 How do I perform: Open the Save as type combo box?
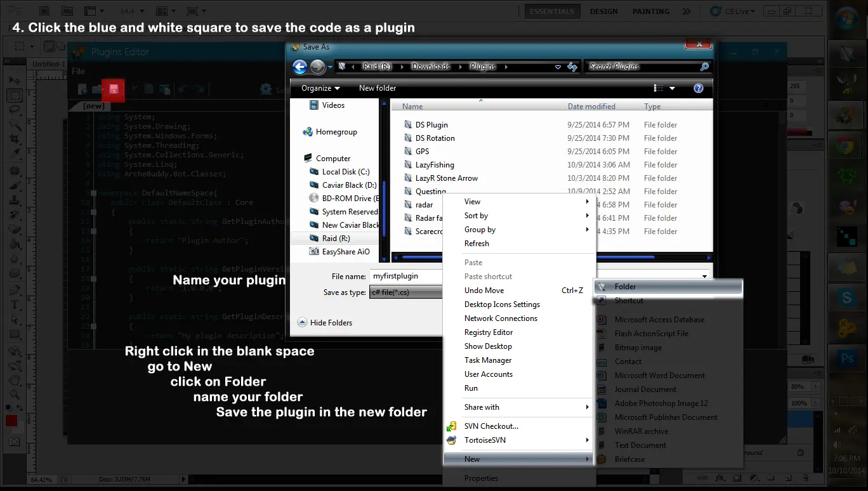point(406,292)
